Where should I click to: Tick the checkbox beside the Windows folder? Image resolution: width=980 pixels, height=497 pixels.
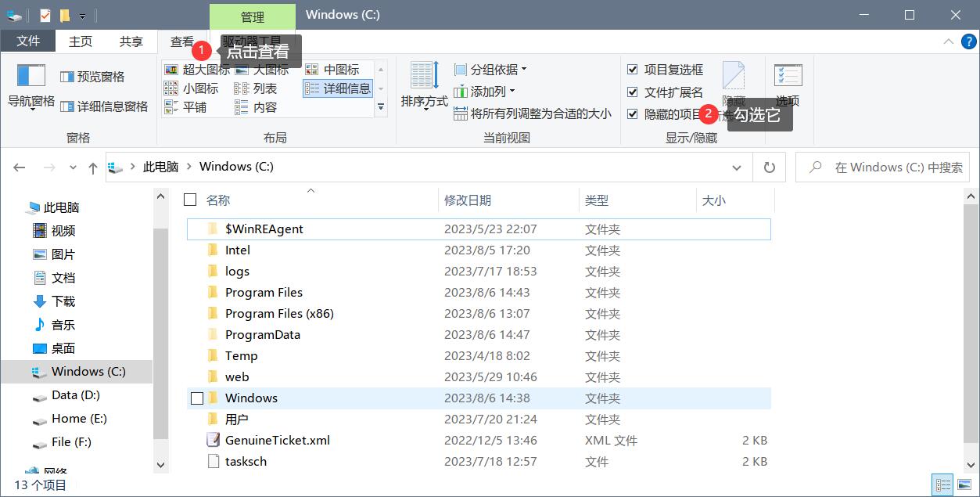click(x=197, y=398)
